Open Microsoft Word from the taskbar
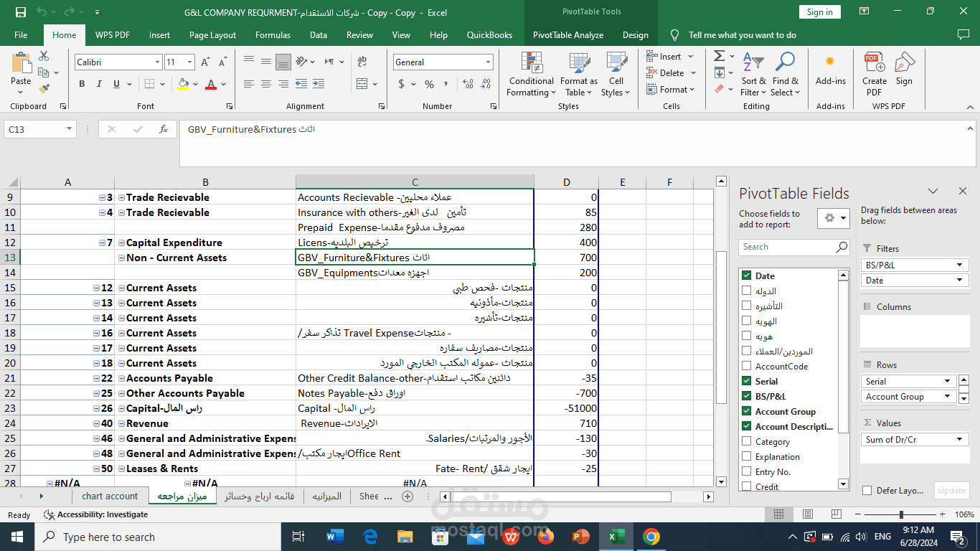 point(335,537)
